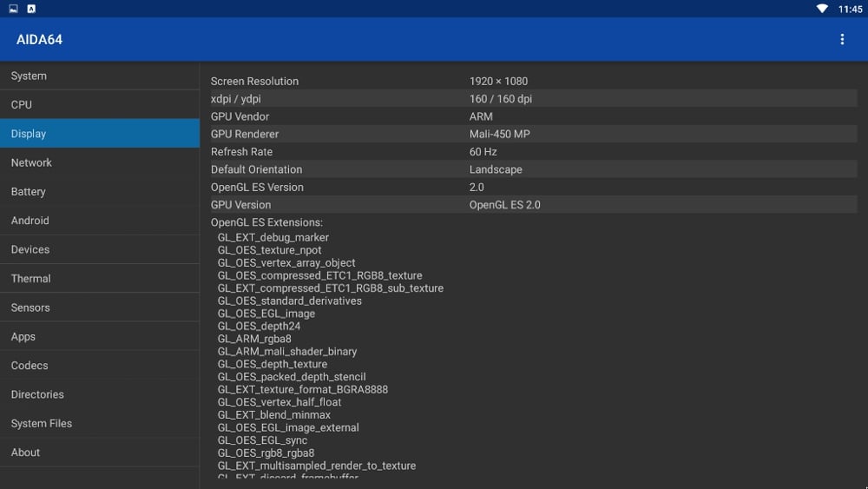The height and width of the screenshot is (489, 868).
Task: Select the ARM vendor value
Action: pos(481,116)
